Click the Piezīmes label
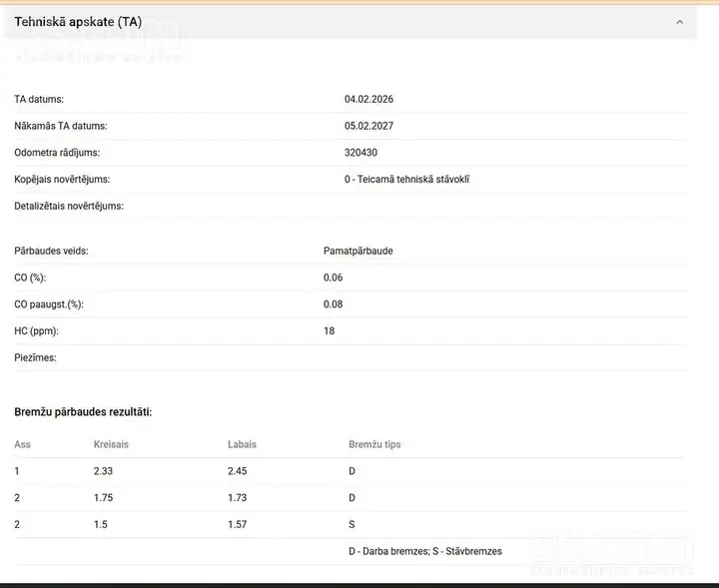719x588 pixels. (35, 357)
